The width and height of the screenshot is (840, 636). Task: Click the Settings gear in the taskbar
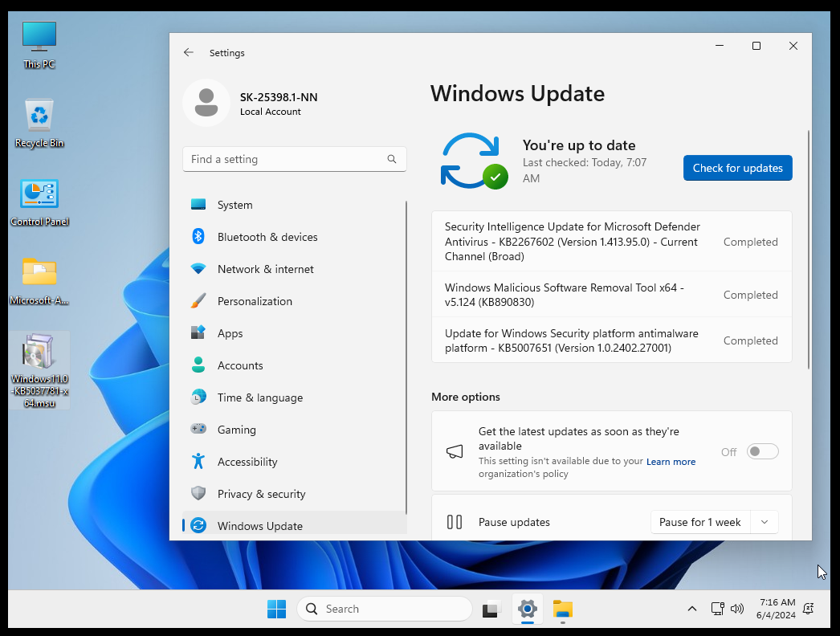point(528,609)
